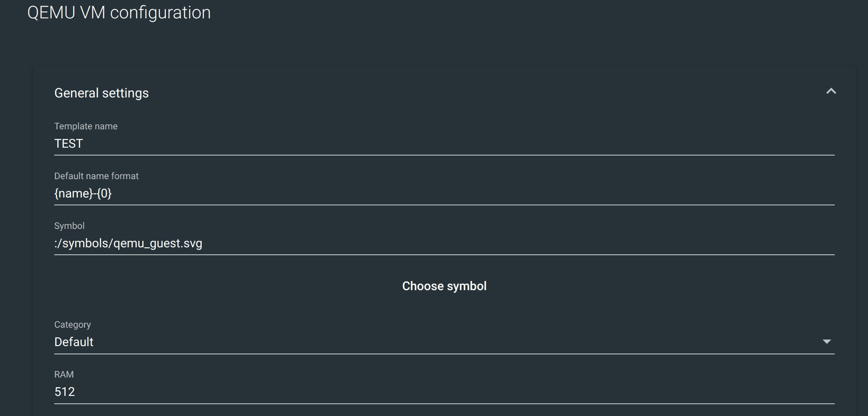868x416 pixels.
Task: Click the Template name label
Action: 86,126
